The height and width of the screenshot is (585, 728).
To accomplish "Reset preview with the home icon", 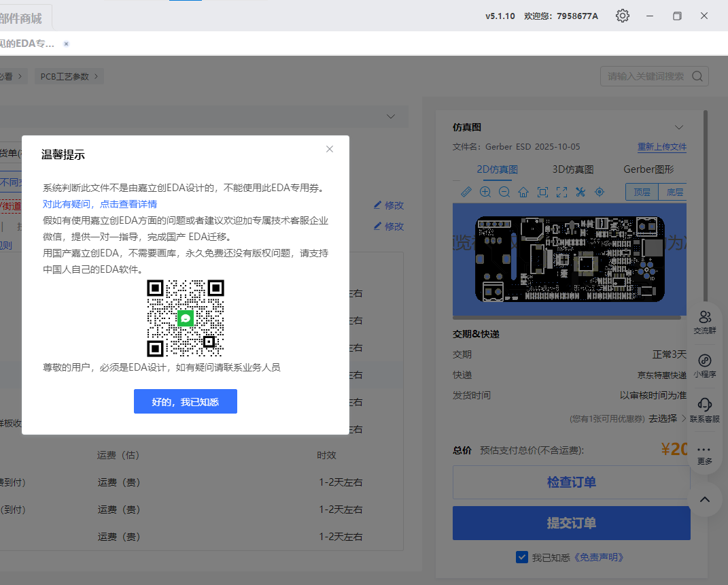I will [523, 192].
